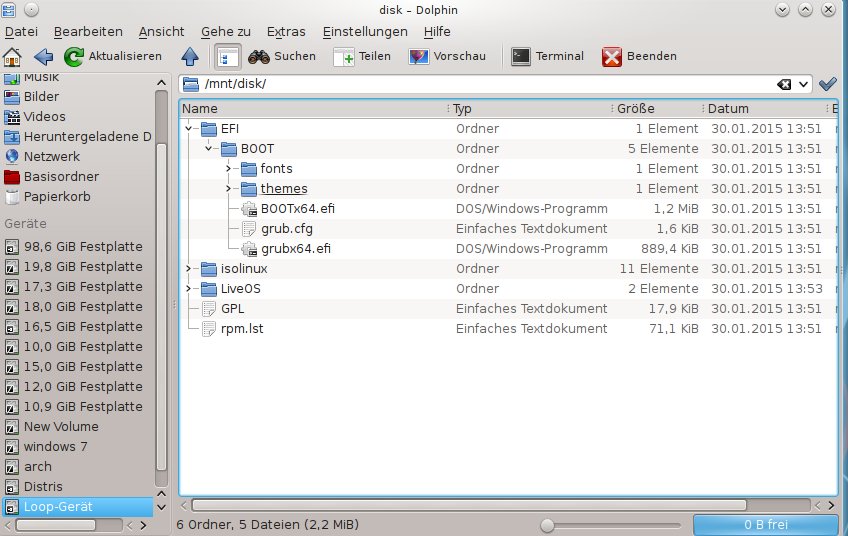Open the Gehe zu menu
This screenshot has width=848, height=536.
coord(225,31)
